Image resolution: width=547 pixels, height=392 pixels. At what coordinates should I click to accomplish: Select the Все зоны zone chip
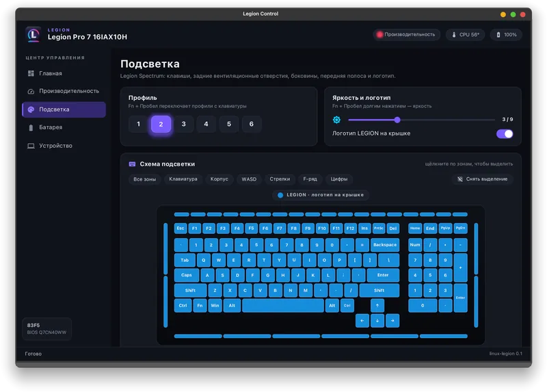pos(144,179)
